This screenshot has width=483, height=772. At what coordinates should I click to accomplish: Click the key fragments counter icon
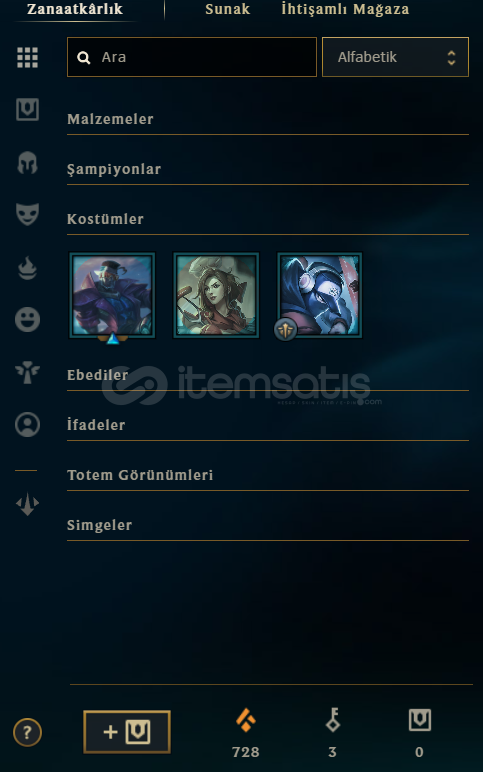click(333, 720)
